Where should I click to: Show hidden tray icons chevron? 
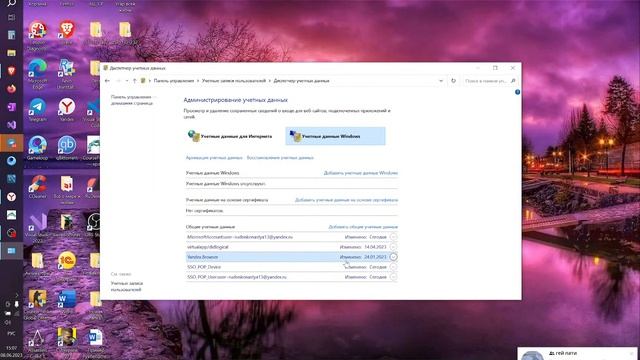coord(16,295)
